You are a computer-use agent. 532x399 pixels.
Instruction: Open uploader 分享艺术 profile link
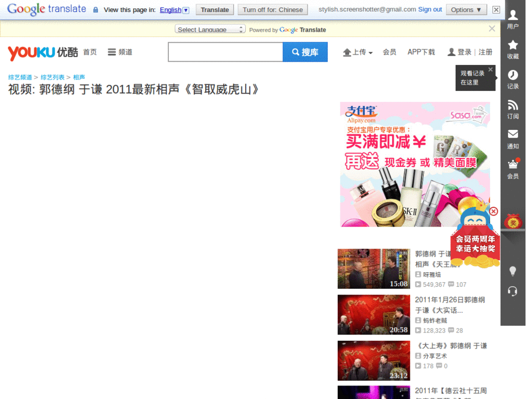pos(435,356)
